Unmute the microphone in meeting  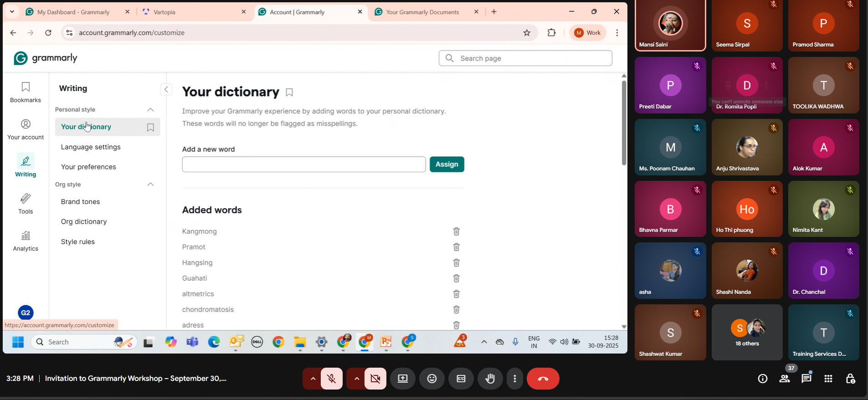332,379
